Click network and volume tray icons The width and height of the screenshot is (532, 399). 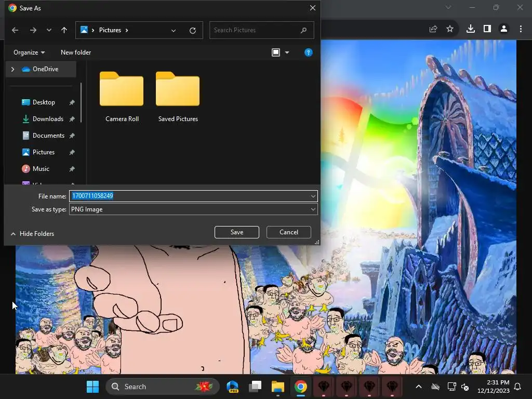pos(458,387)
